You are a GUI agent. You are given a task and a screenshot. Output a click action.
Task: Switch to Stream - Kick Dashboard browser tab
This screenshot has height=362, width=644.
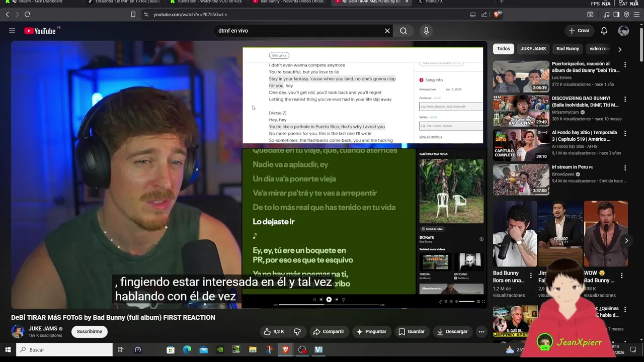40,2
